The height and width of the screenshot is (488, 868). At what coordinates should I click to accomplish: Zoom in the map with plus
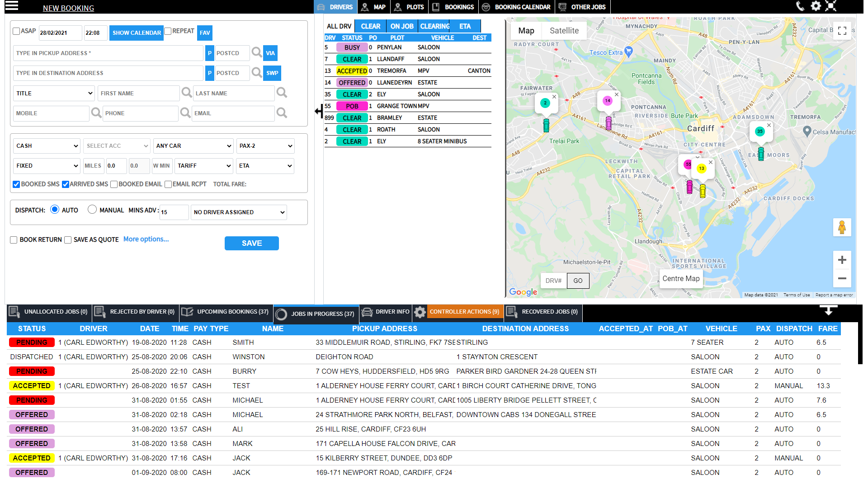pyautogui.click(x=842, y=260)
